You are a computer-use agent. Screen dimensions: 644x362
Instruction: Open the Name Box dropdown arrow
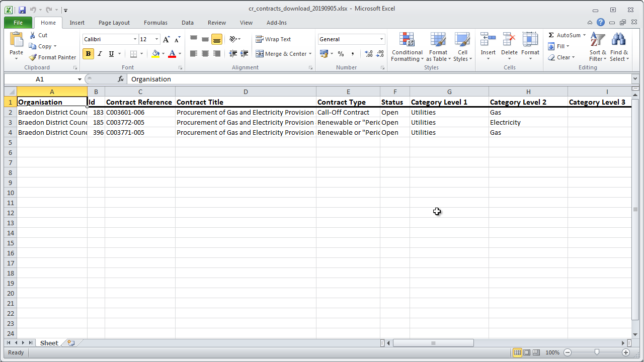click(79, 79)
